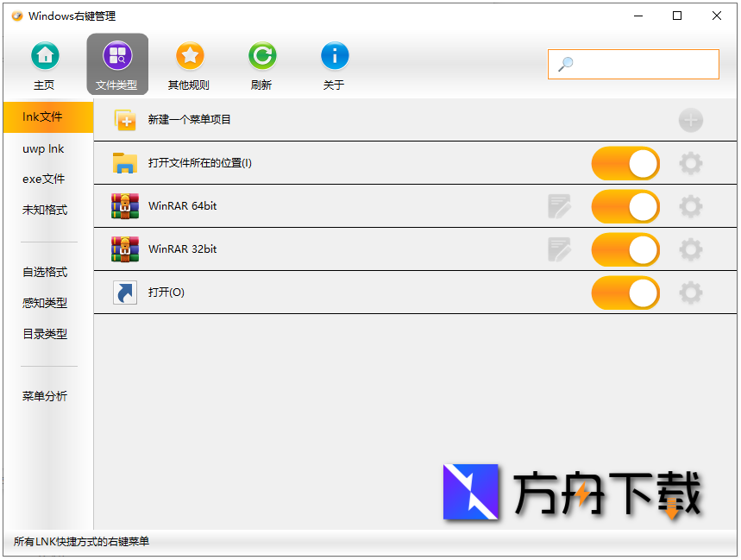Disable the 打开文件所在的位置 toggle
The width and height of the screenshot is (741, 560).
(625, 163)
